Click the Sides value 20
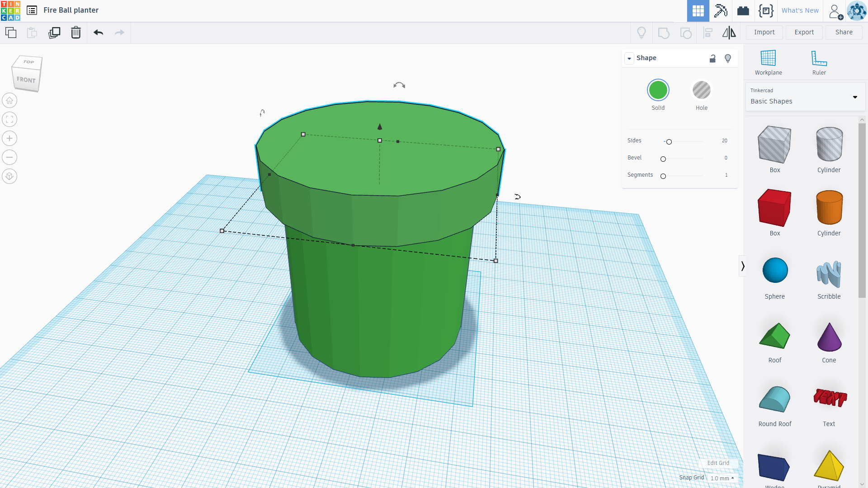868x488 pixels. [724, 141]
